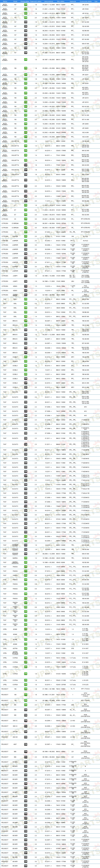Select the XSARA BREAK model cell
This screenshot has width=100, height=868.
click(x=15, y=295)
